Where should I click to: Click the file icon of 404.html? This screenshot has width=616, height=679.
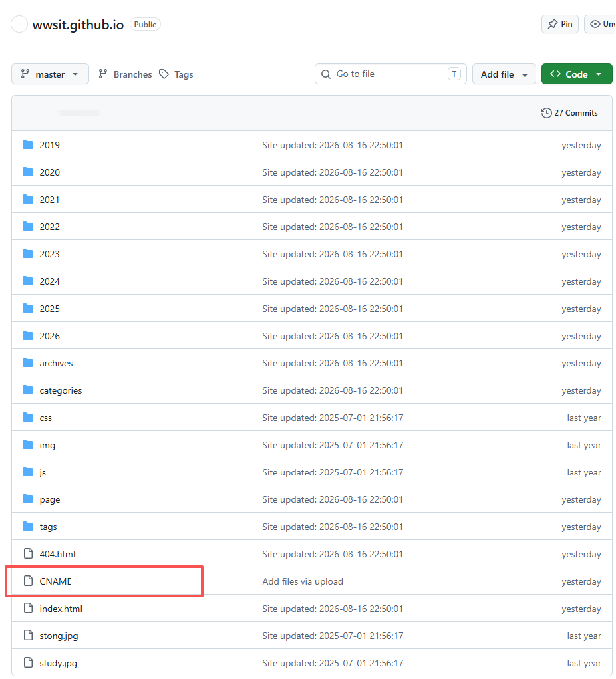click(x=28, y=553)
